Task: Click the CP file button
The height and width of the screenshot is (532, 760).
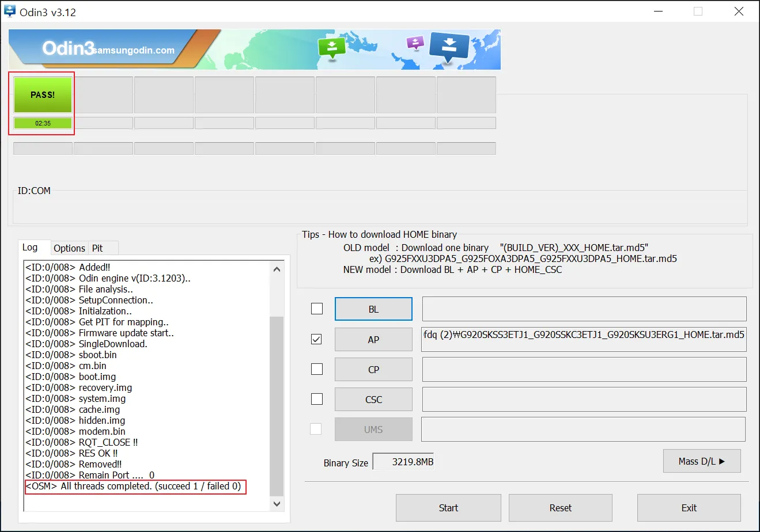Action: 373,370
